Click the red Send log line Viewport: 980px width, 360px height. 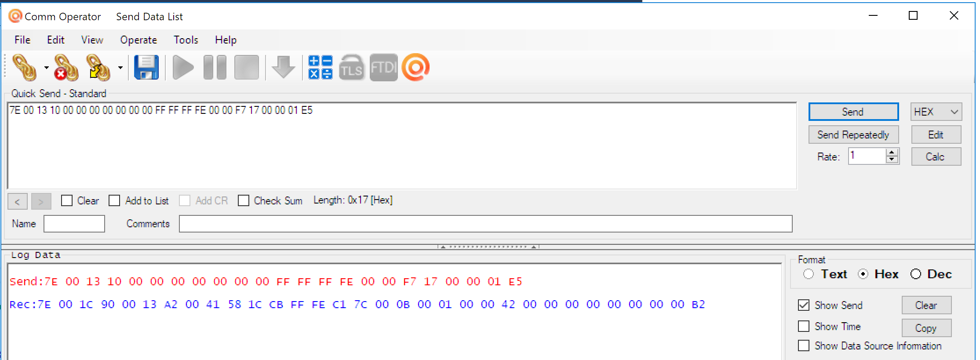coord(266,281)
